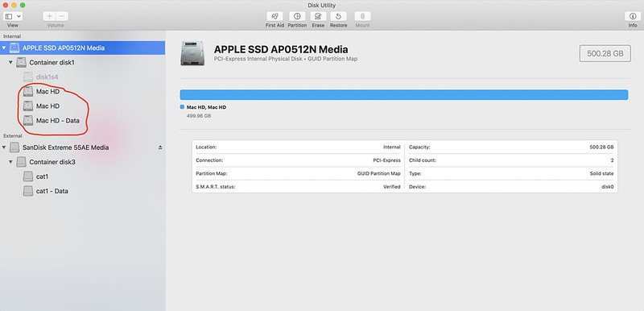The height and width of the screenshot is (311, 644).
Task: Open the View sidebar options button
Action: click(13, 16)
